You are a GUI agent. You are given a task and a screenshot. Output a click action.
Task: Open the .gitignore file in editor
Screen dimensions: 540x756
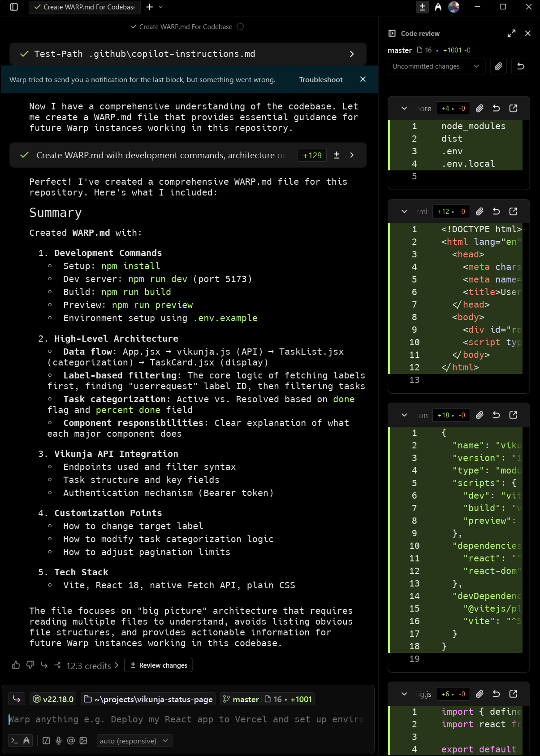coord(513,108)
